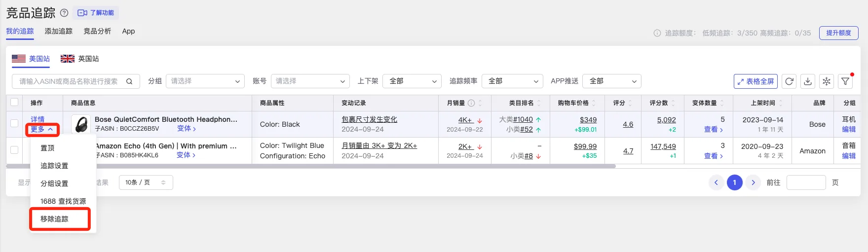Toggle the select-all header checkbox
The width and height of the screenshot is (868, 252).
(14, 102)
